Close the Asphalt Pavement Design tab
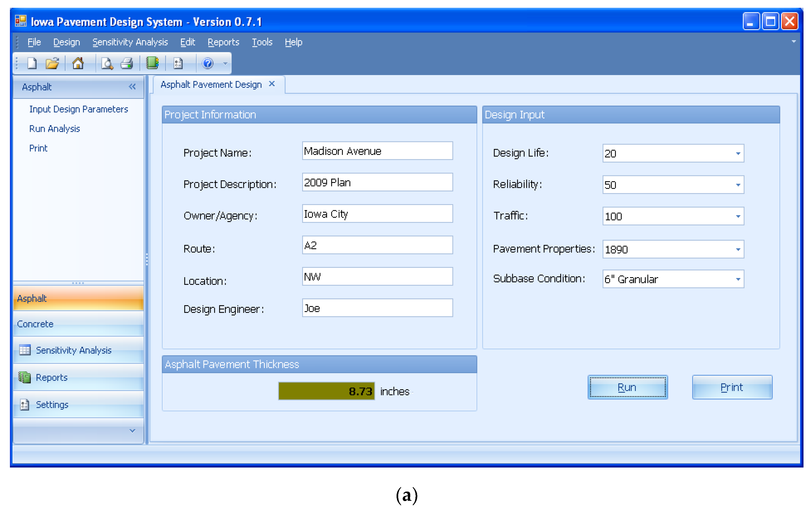 pos(272,84)
